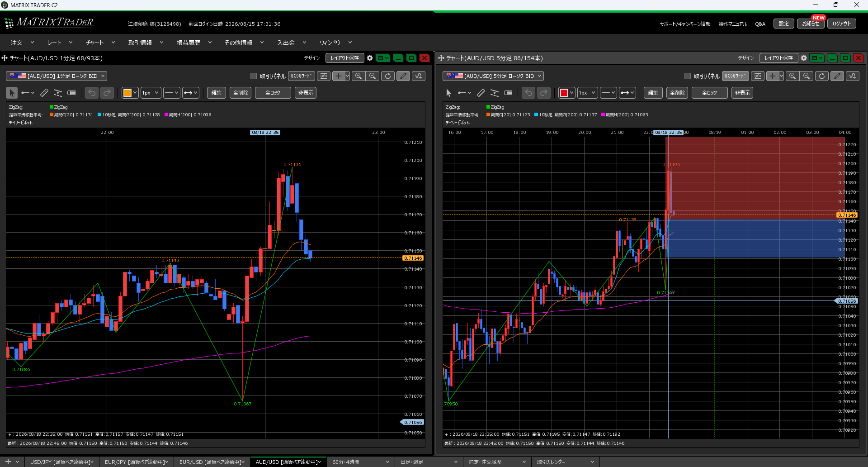Open the Q&A link

[x=760, y=24]
